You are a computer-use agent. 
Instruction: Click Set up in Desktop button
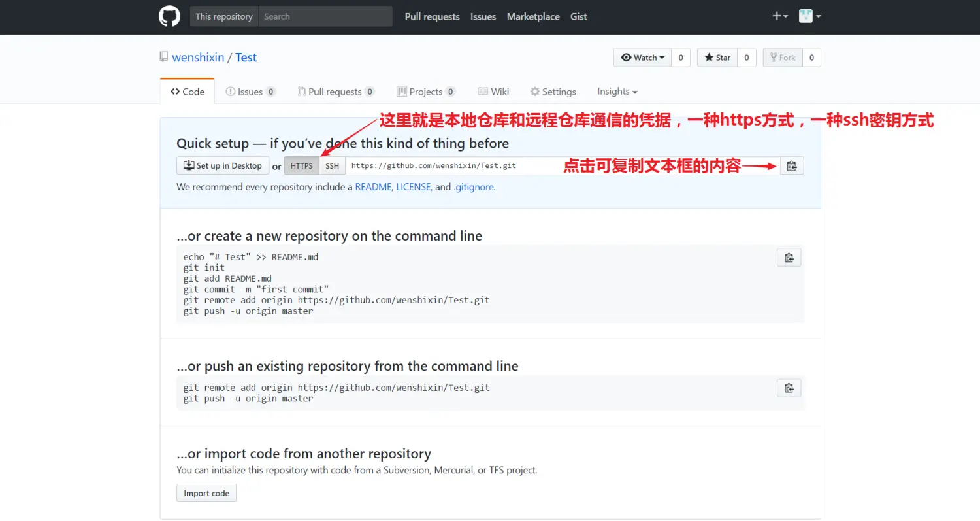pyautogui.click(x=223, y=166)
